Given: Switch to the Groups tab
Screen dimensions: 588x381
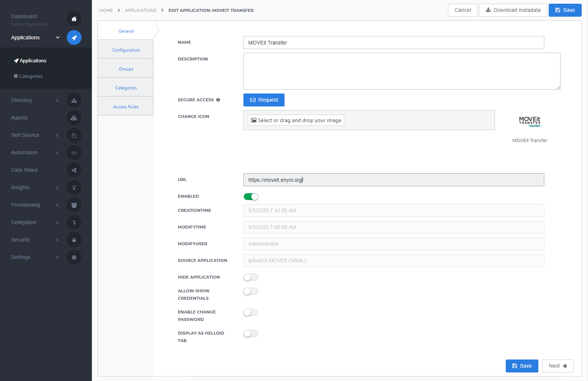Looking at the screenshot, I should [126, 69].
